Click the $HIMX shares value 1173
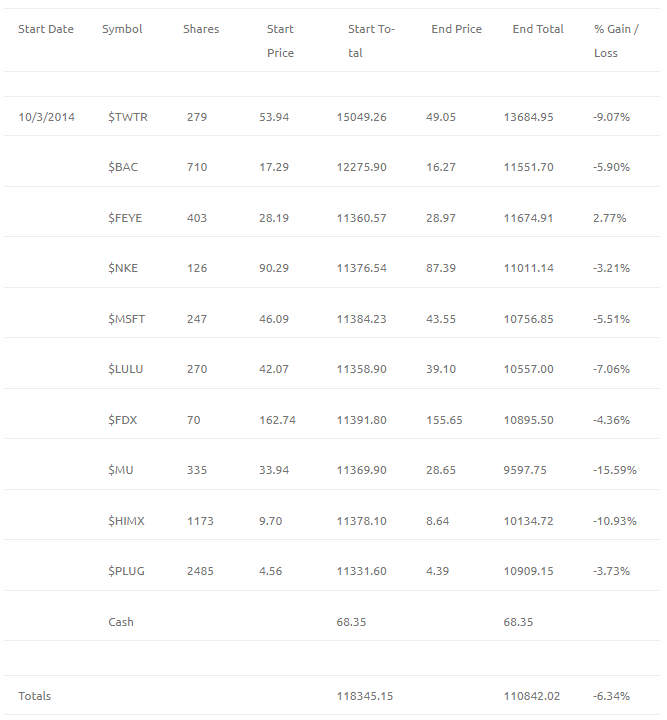The height and width of the screenshot is (720, 667). pos(200,521)
